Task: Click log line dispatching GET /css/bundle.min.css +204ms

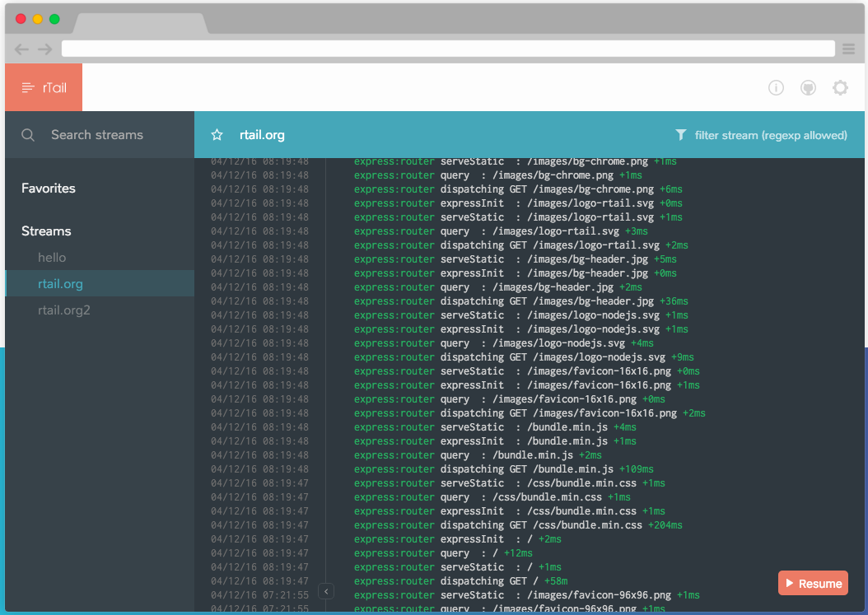Action: 518,524
